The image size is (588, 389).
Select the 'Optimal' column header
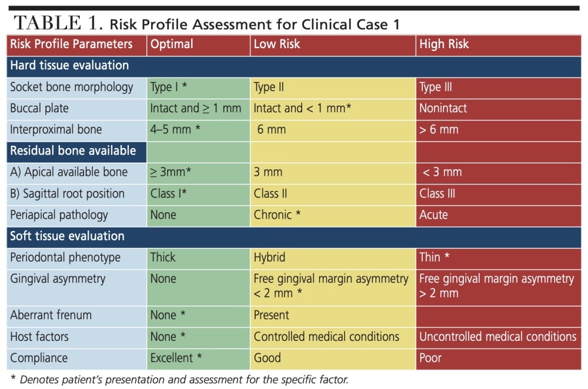[x=171, y=44]
